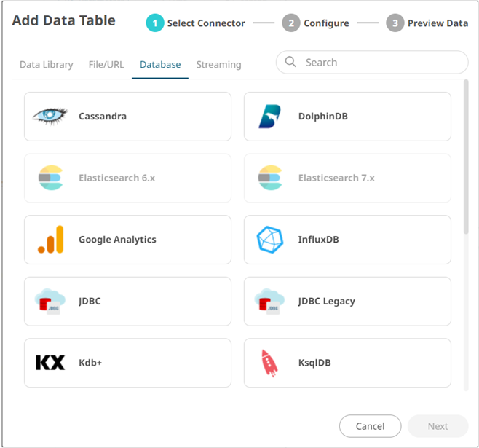Click the magnifier icon in search box
The image size is (479, 448).
(290, 63)
